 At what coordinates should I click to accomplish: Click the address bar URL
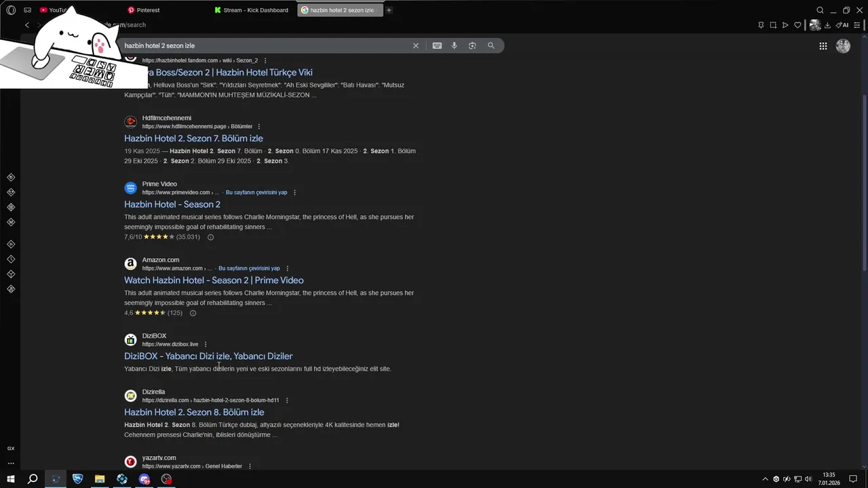tap(125, 25)
